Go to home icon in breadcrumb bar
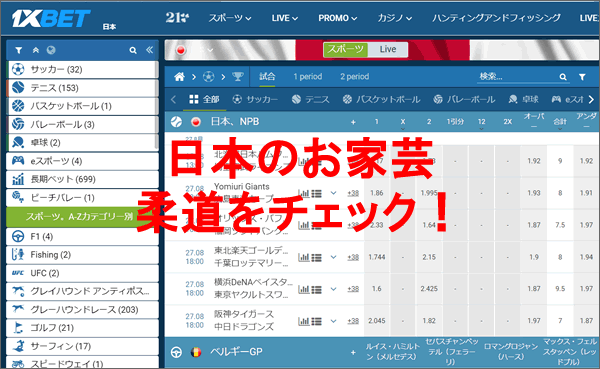 click(179, 77)
